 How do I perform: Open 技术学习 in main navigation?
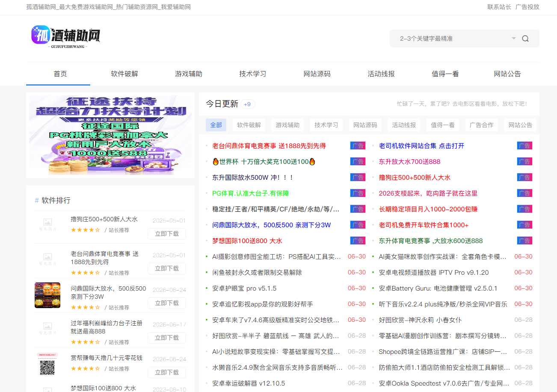point(253,74)
